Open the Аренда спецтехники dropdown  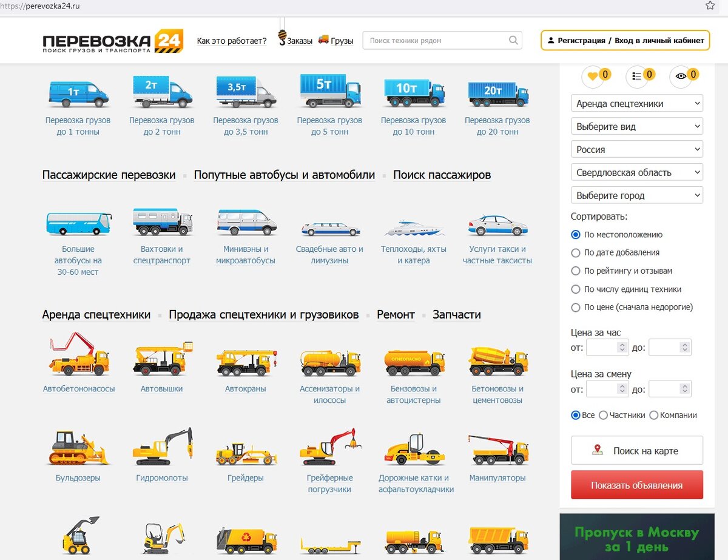(x=637, y=103)
